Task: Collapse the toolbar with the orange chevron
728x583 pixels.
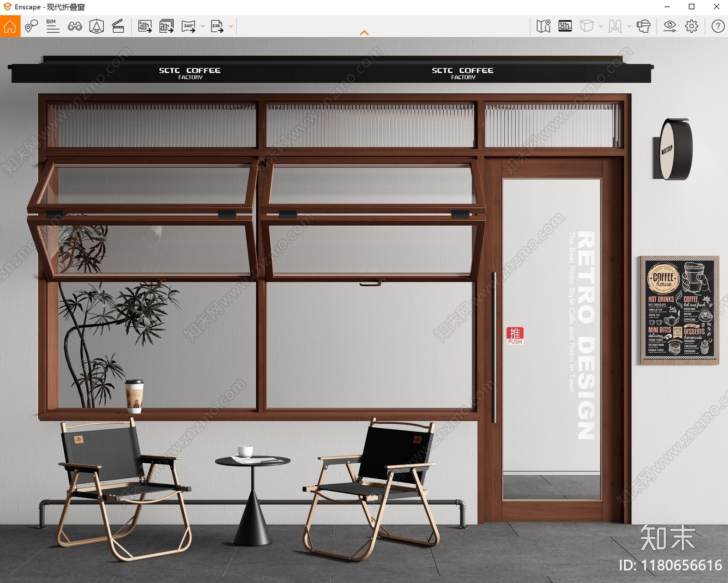Action: [x=364, y=33]
